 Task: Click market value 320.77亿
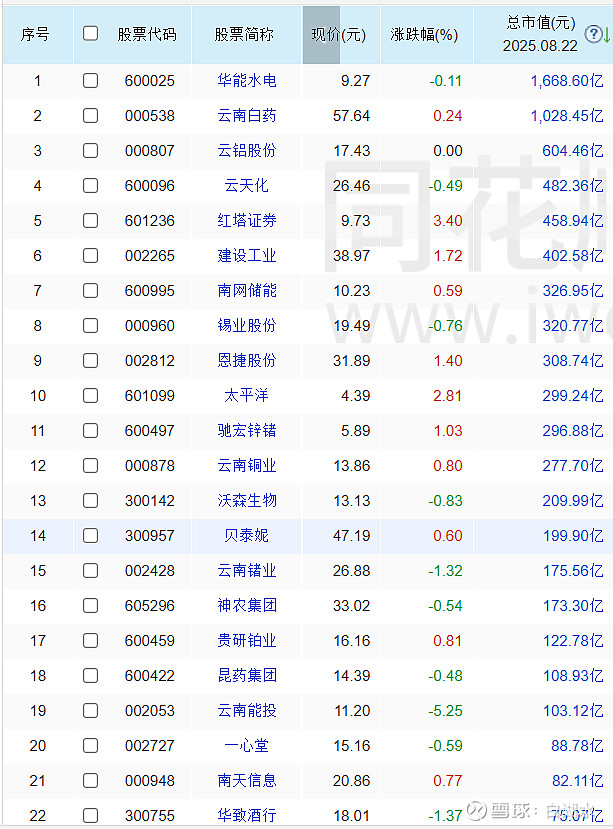pos(573,326)
